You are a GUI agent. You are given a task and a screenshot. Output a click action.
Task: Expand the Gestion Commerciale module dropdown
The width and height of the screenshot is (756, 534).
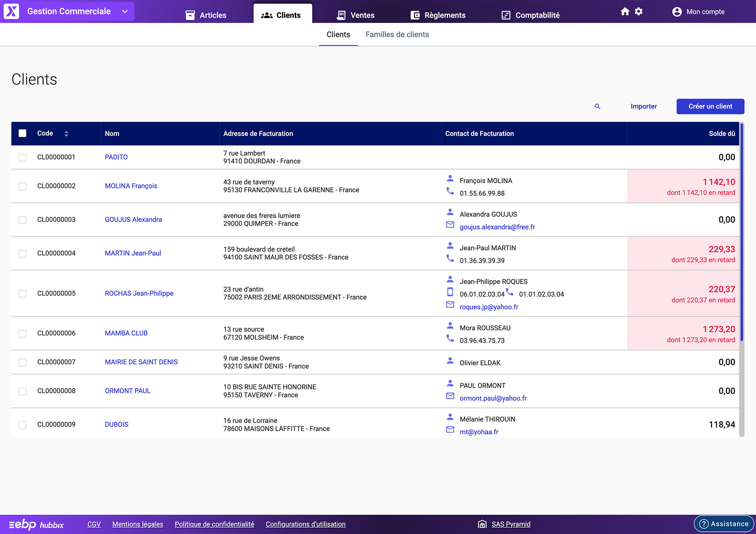[124, 11]
